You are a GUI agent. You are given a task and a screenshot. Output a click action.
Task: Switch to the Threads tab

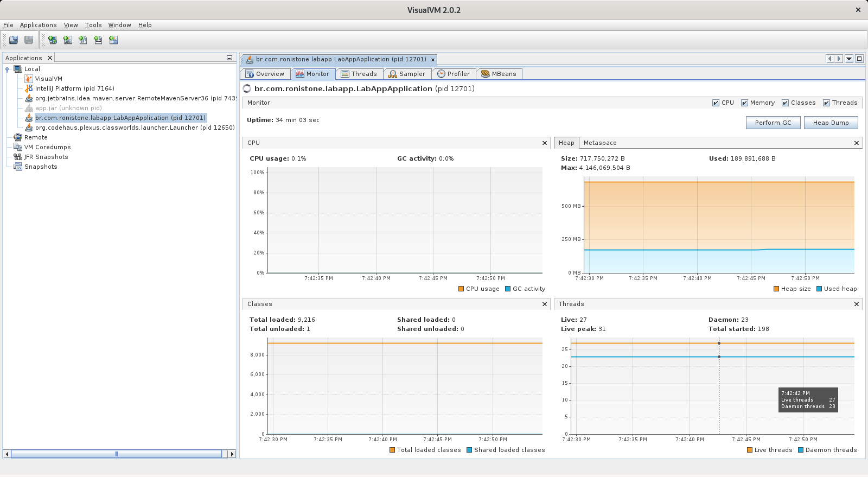pyautogui.click(x=359, y=74)
